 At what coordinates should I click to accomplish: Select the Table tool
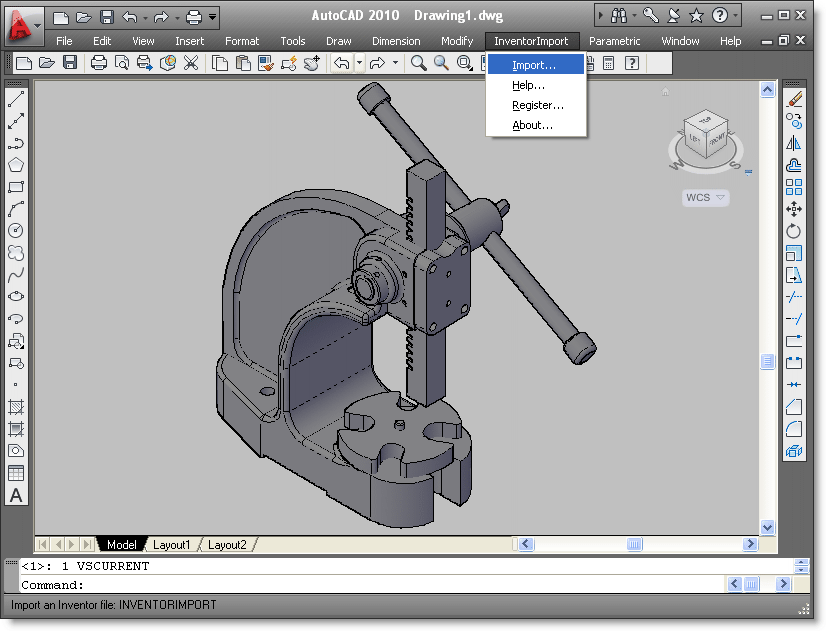click(16, 473)
